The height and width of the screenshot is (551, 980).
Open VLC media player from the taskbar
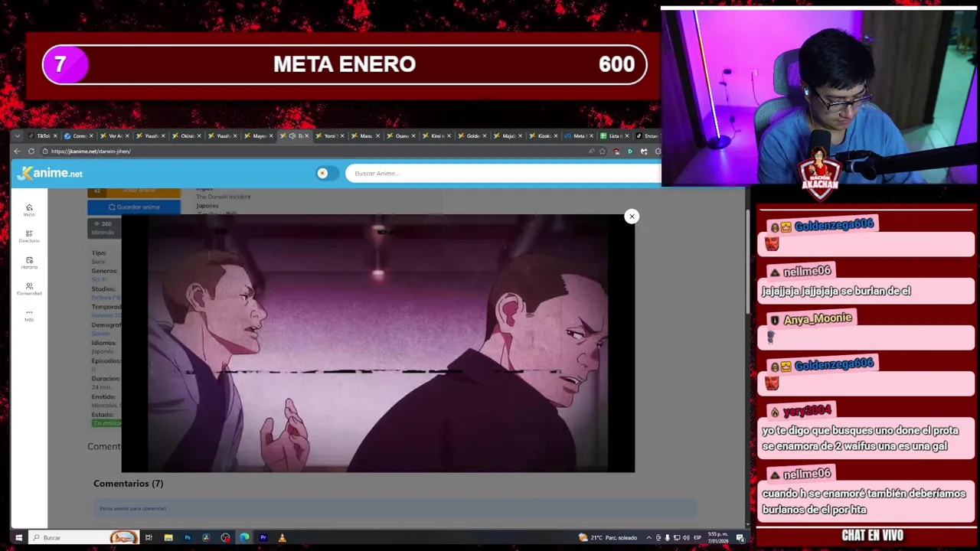pyautogui.click(x=282, y=537)
